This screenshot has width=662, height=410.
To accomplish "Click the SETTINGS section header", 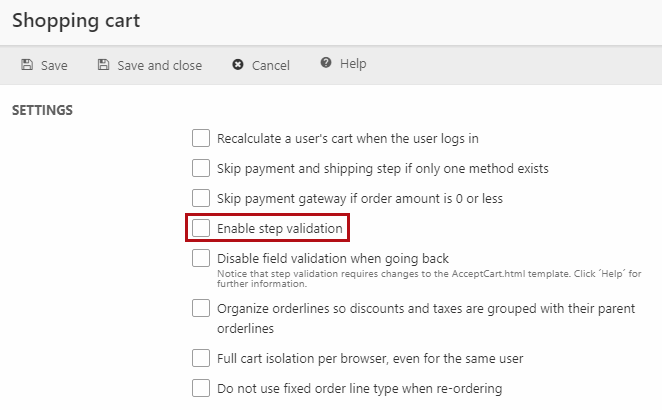I will click(42, 110).
